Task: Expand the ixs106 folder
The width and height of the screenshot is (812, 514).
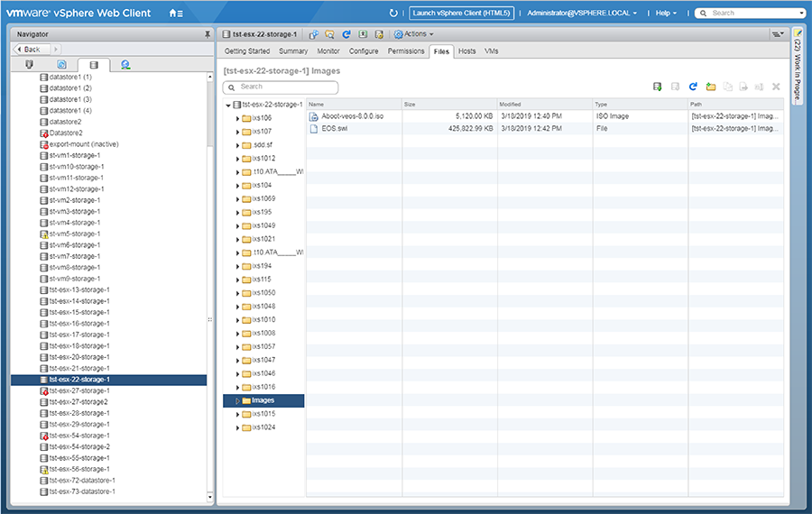Action: point(237,118)
